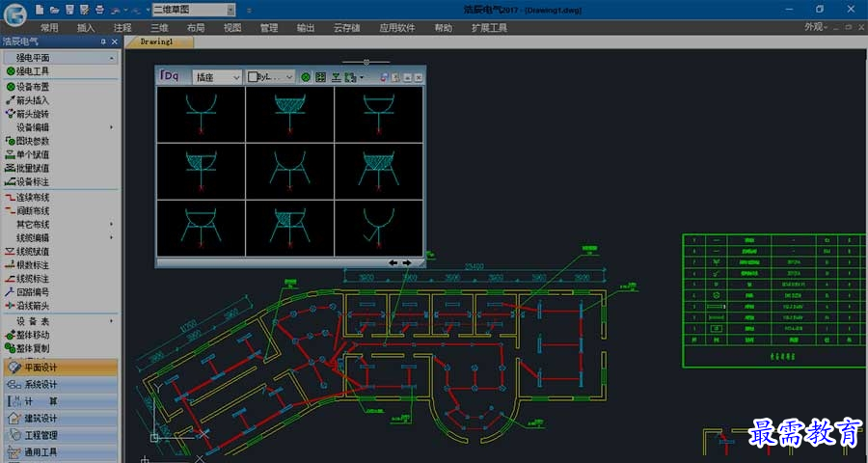The image size is (868, 463).
Task: Open the 布局 ribbon tab
Action: [x=196, y=28]
